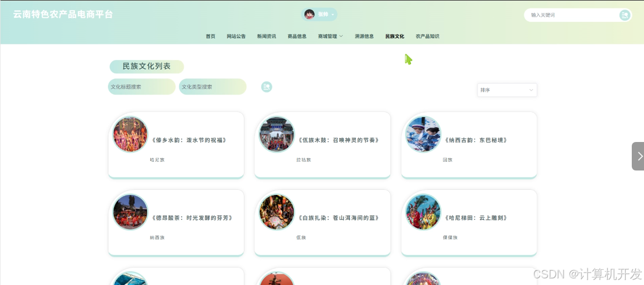Open the 农产品知识 menu item
The height and width of the screenshot is (285, 644).
click(427, 36)
